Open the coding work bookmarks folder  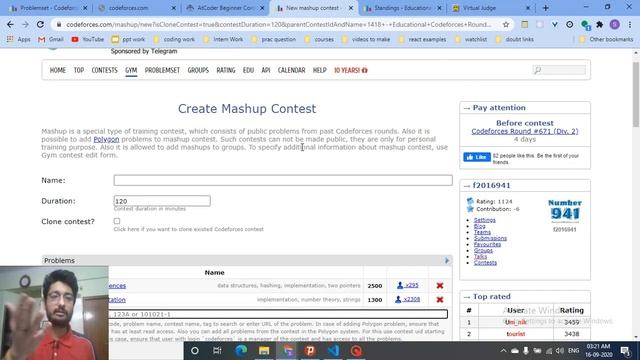(x=174, y=39)
